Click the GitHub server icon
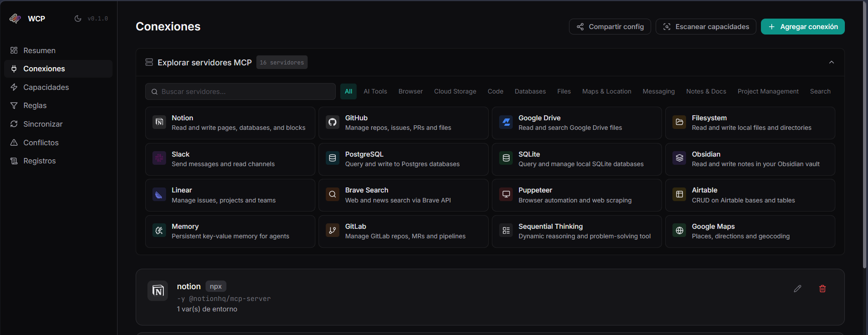The height and width of the screenshot is (335, 868). pyautogui.click(x=333, y=122)
